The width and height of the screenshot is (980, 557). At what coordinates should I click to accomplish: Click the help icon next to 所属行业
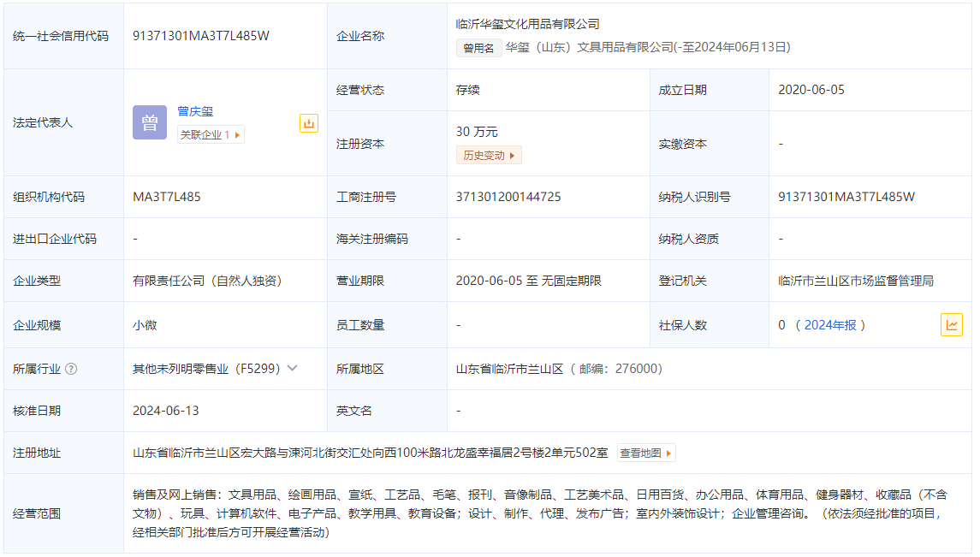click(x=71, y=369)
